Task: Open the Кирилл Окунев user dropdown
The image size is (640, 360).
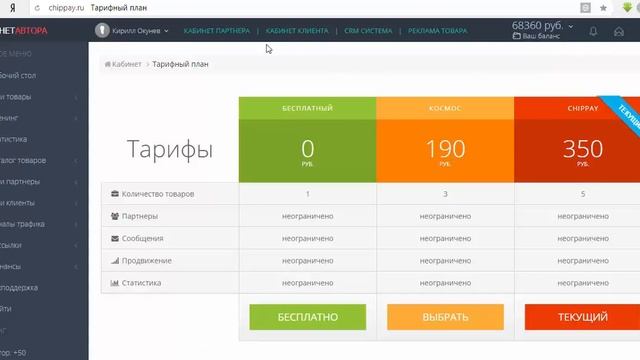Action: (x=140, y=31)
